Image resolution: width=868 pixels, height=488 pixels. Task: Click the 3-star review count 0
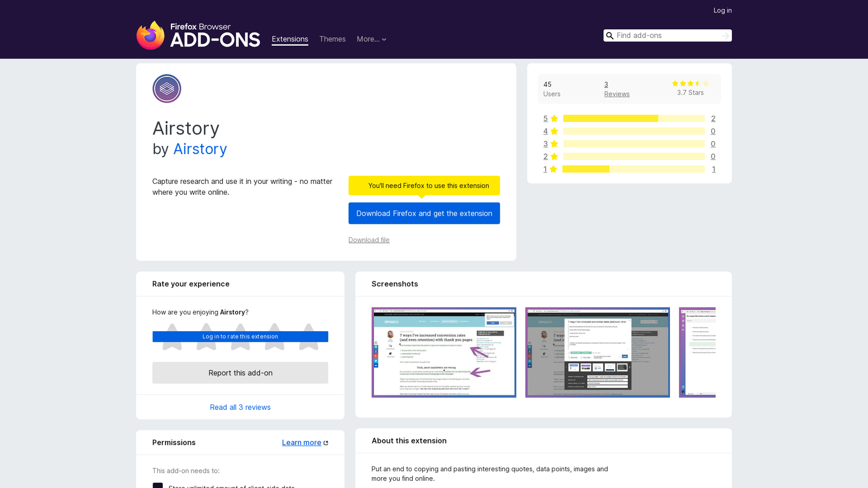713,144
